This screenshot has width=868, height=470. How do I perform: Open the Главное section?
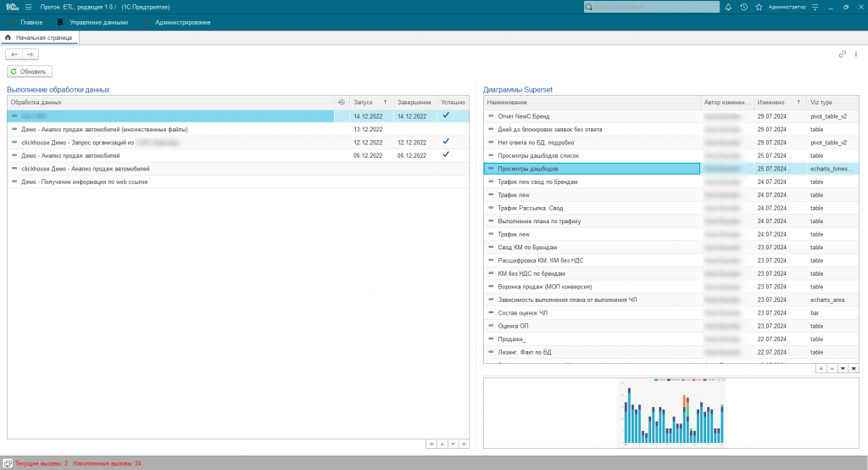(31, 23)
